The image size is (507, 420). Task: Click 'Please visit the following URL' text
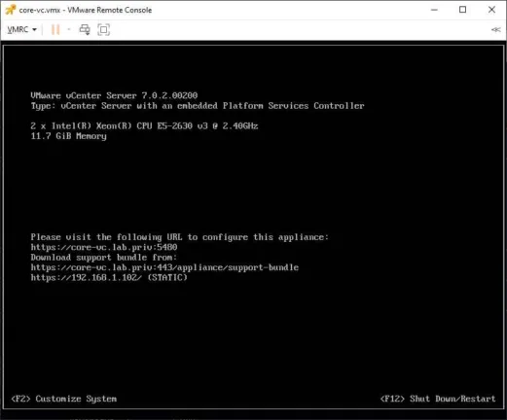(x=180, y=237)
